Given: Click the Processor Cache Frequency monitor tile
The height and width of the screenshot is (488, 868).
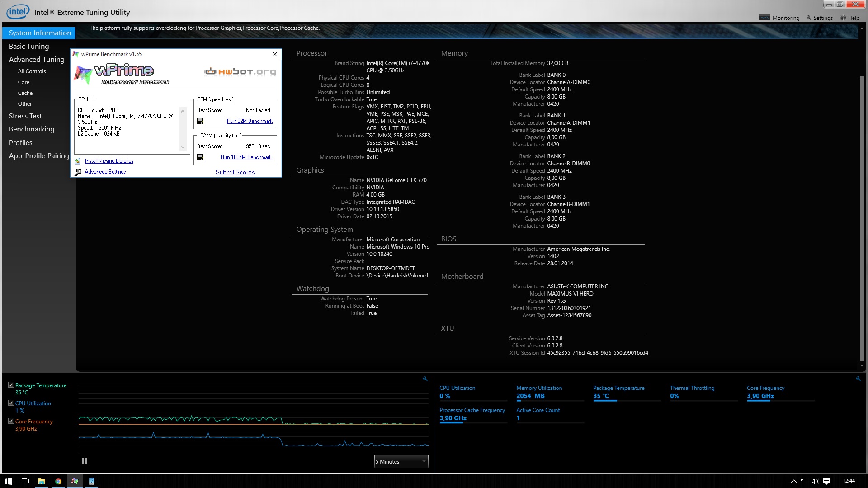Looking at the screenshot, I should (473, 415).
